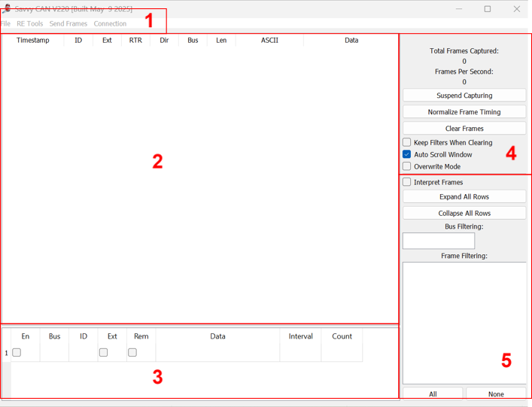This screenshot has height=407, width=532.
Task: Uncheck the Auto Scroll Window checkbox
Action: [x=407, y=154]
